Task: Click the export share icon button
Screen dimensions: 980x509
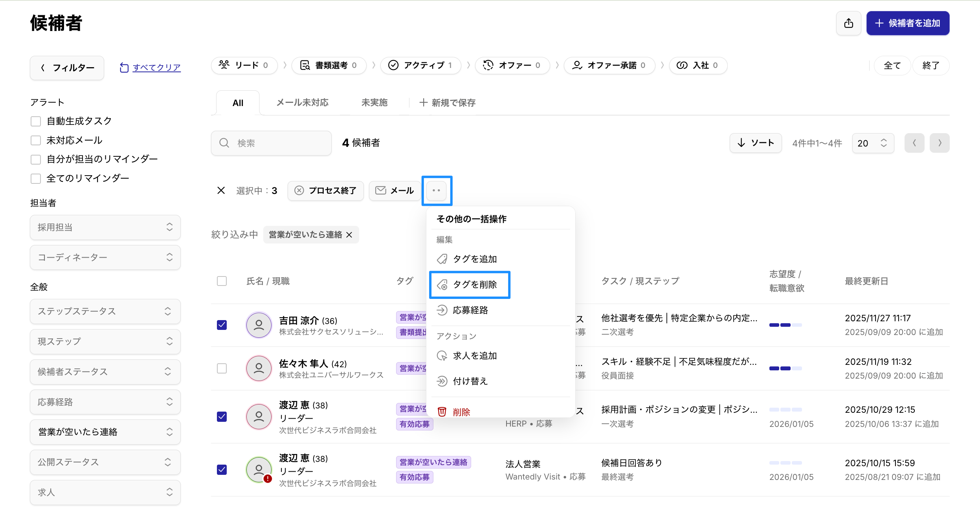Action: [x=848, y=23]
